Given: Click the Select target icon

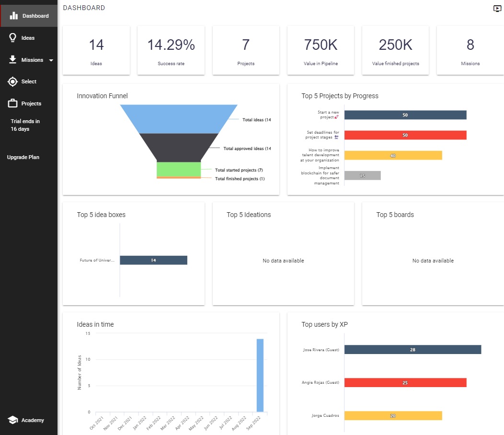Looking at the screenshot, I should click(13, 81).
